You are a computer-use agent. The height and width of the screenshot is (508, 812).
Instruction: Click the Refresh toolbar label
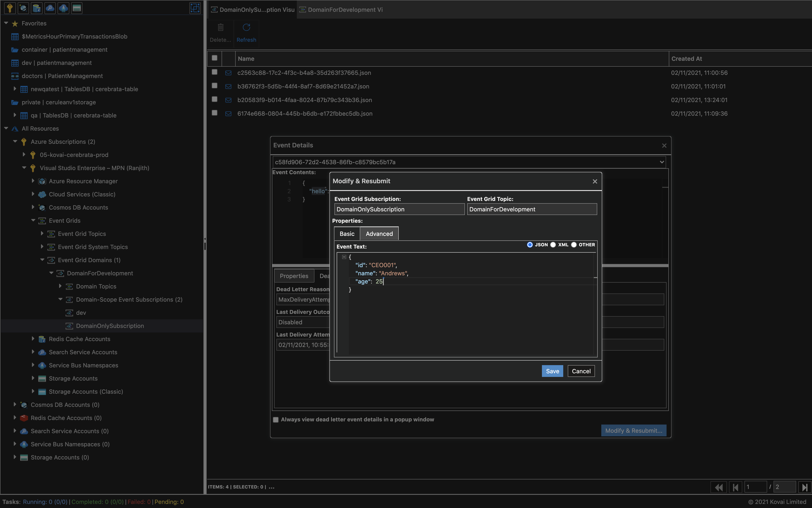[246, 40]
